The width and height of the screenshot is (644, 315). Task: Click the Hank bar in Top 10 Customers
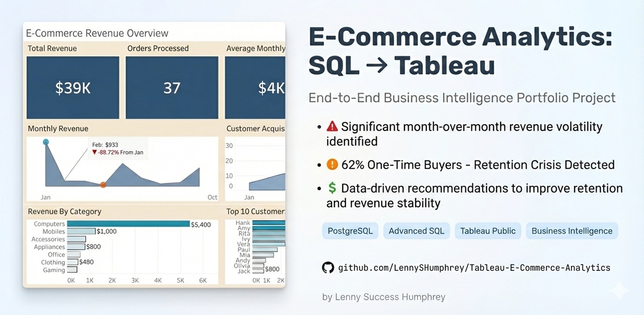(269, 223)
